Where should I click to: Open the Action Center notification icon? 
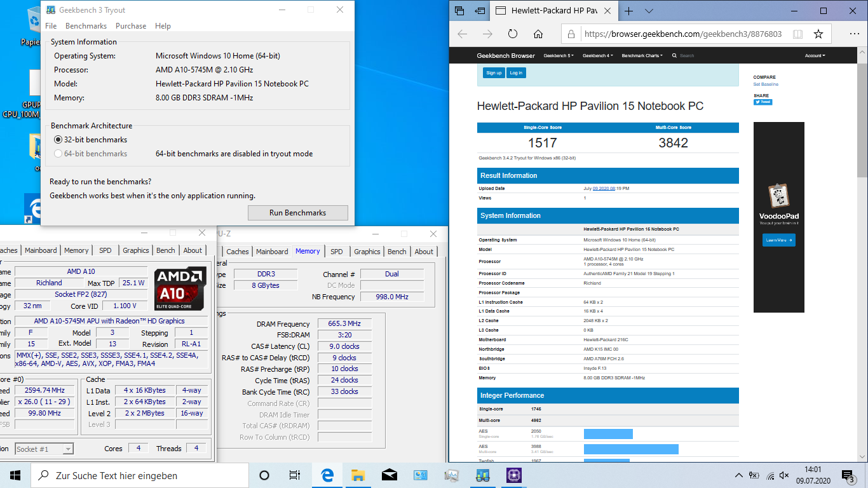[848, 475]
